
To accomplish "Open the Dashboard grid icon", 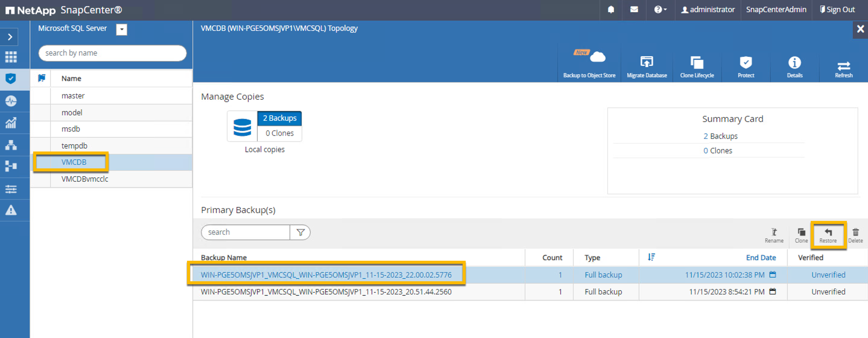I will click(x=11, y=57).
